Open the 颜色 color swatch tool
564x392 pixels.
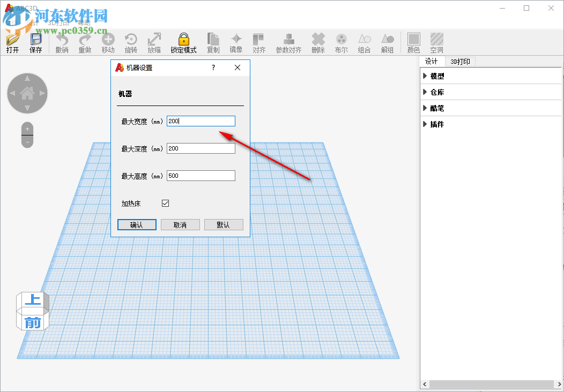pos(414,39)
